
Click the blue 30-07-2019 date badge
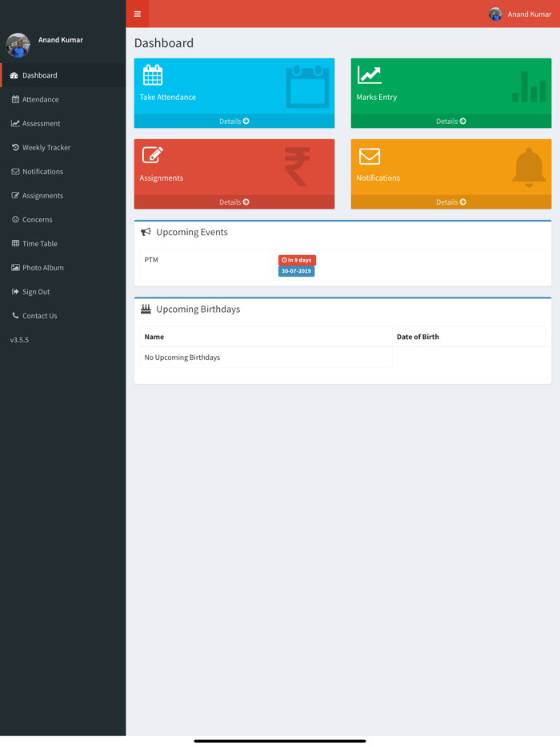coord(297,271)
